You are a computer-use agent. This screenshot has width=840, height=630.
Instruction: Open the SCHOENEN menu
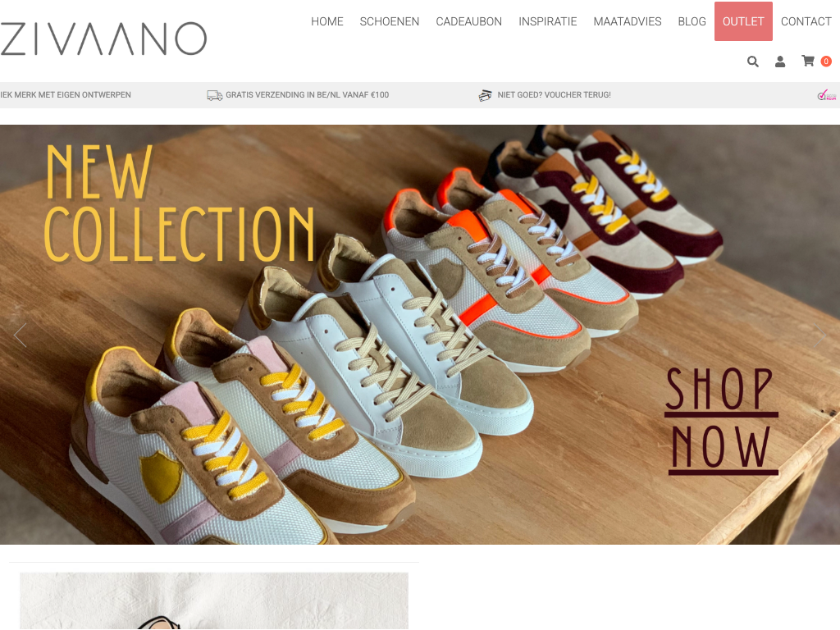pyautogui.click(x=390, y=21)
